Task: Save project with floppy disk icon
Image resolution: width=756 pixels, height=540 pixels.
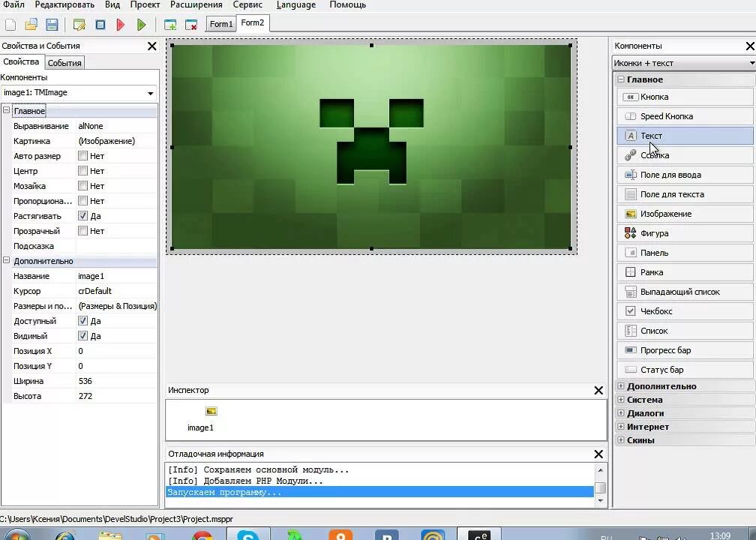Action: tap(52, 25)
